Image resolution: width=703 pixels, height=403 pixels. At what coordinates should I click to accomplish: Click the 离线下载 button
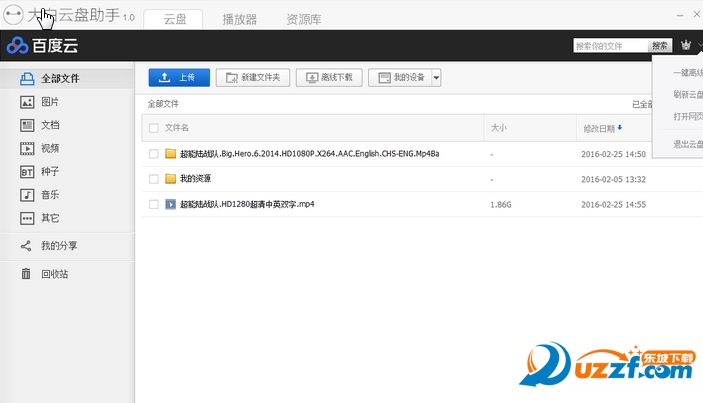click(x=329, y=78)
